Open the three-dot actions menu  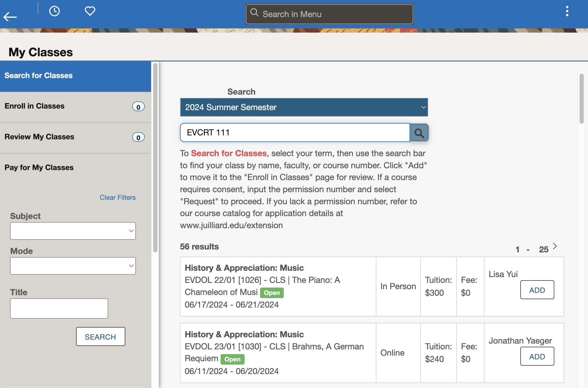tap(567, 11)
